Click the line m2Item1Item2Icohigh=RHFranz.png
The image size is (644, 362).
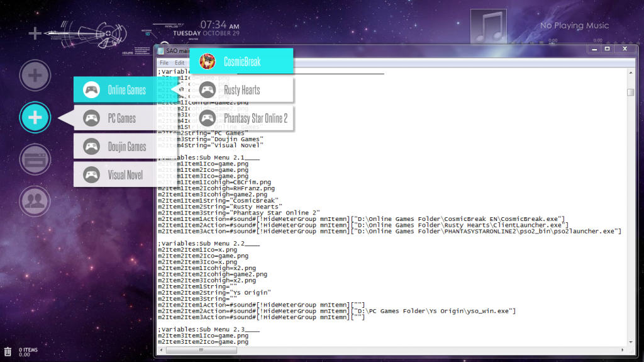point(216,188)
